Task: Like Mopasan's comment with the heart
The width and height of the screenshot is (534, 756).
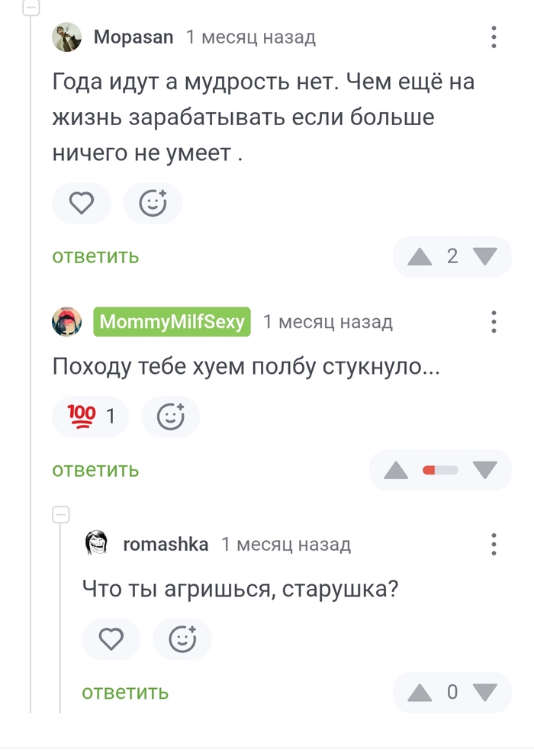Action: (82, 203)
